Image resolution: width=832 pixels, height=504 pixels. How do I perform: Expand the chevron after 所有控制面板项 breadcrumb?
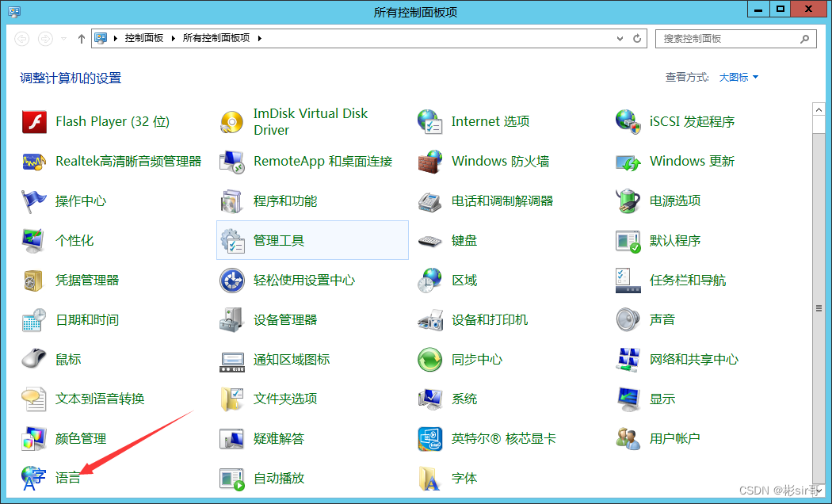tap(259, 38)
